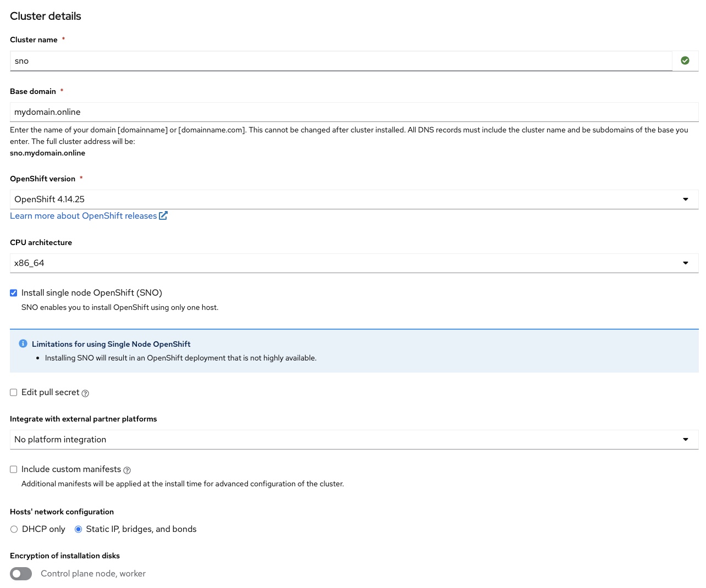Screen dimensions: 706x588
Task: Check the Include custom manifests option
Action: click(14, 469)
